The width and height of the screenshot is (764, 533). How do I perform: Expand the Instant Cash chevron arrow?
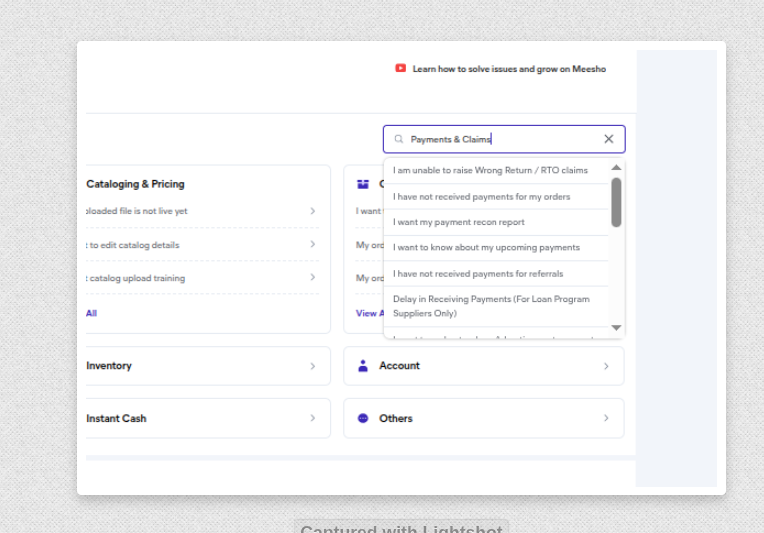[x=313, y=418]
